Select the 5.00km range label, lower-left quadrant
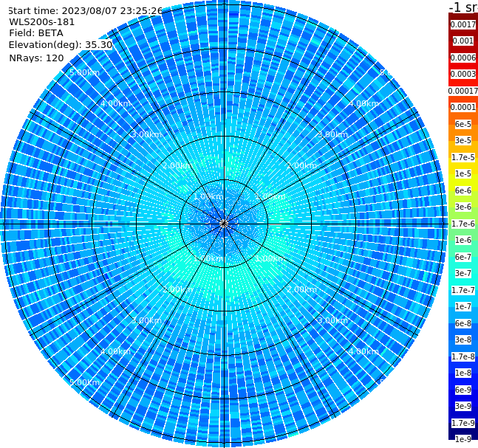Image resolution: width=478 pixels, height=448 pixels. [x=84, y=382]
